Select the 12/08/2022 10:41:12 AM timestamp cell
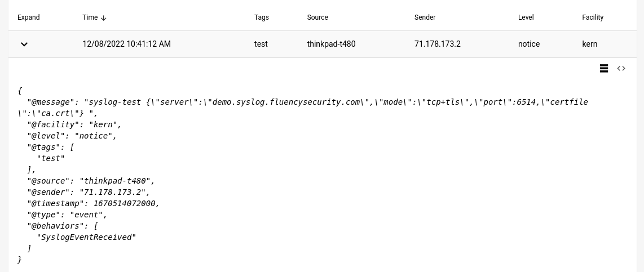The height and width of the screenshot is (272, 644). coord(126,44)
